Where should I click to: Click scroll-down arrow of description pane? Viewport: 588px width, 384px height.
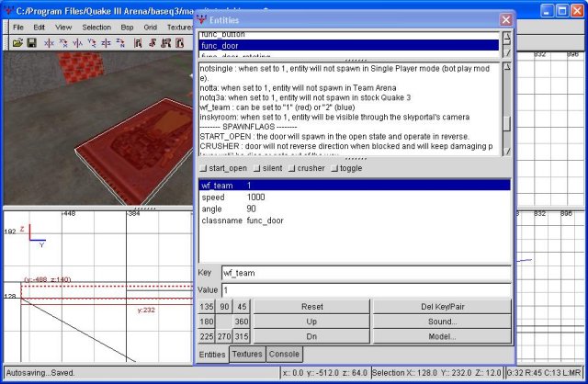pyautogui.click(x=506, y=152)
